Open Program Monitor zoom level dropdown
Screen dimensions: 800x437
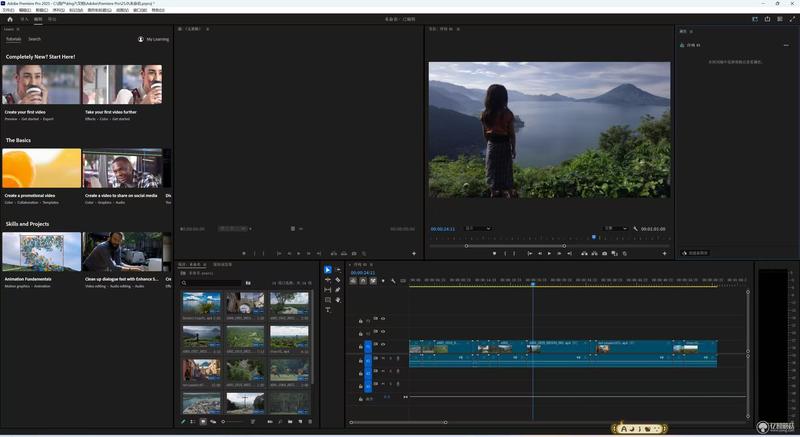478,228
